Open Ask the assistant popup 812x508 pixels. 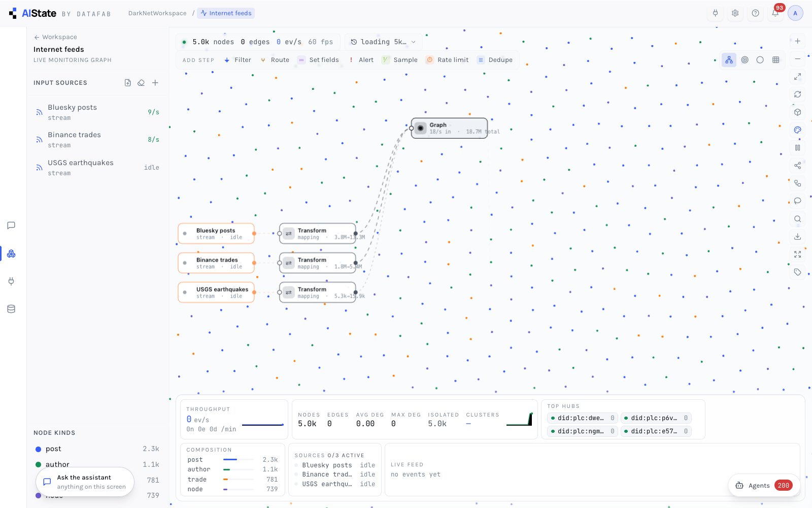pyautogui.click(x=85, y=482)
